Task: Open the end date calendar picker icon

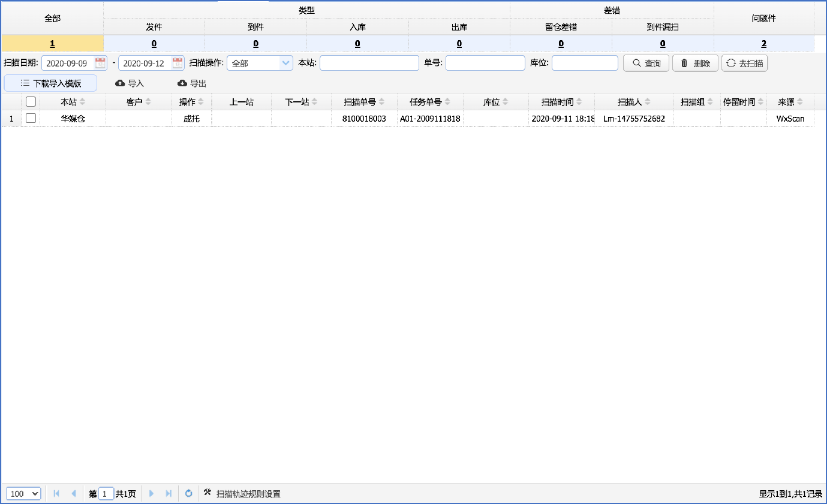Action: tap(178, 63)
